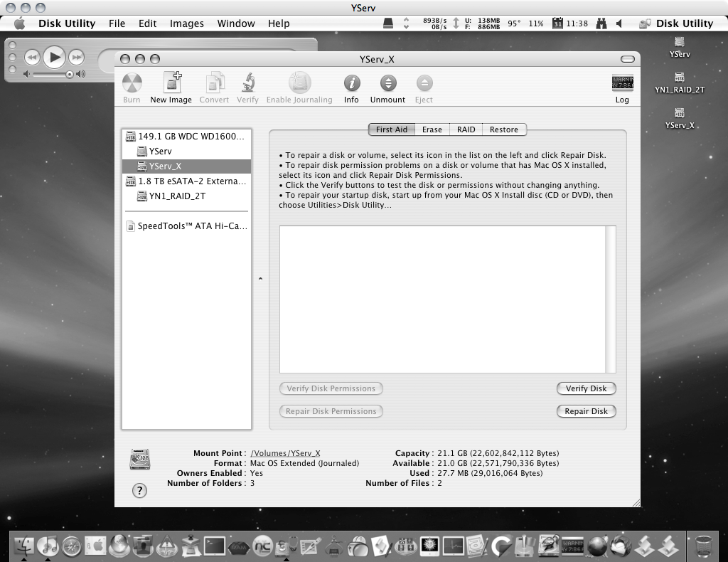Click the Verify Disk button
Screen dimensions: 728x562
coord(587,388)
